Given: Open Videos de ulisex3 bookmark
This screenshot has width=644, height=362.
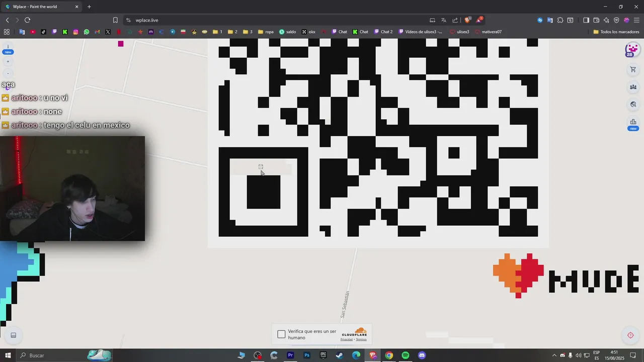Looking at the screenshot, I should (x=421, y=32).
